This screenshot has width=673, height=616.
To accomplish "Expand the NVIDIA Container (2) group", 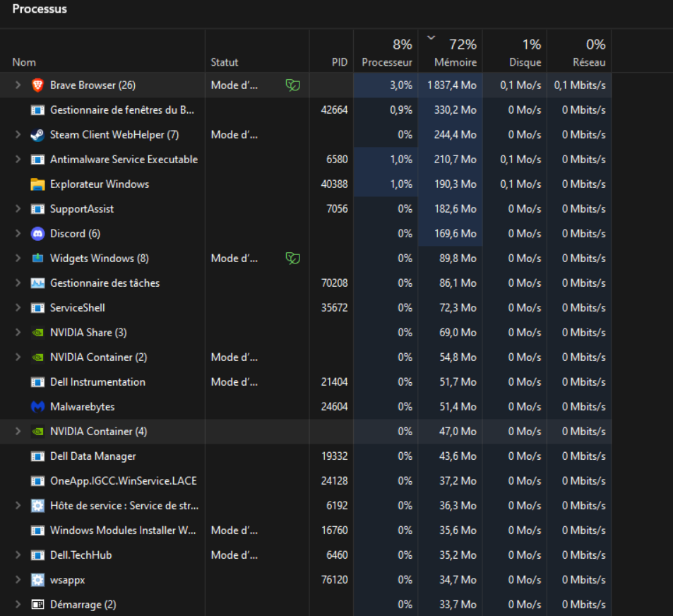I will pos(18,357).
